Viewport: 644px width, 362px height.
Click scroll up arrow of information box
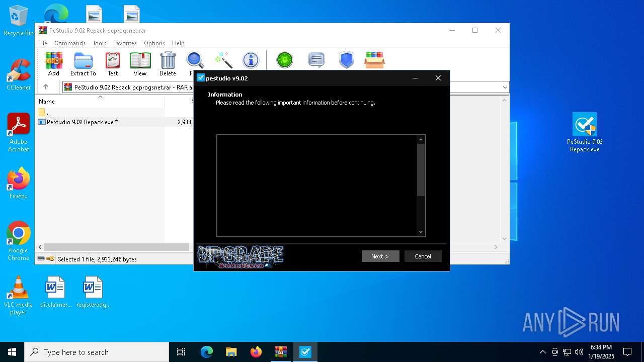(421, 139)
